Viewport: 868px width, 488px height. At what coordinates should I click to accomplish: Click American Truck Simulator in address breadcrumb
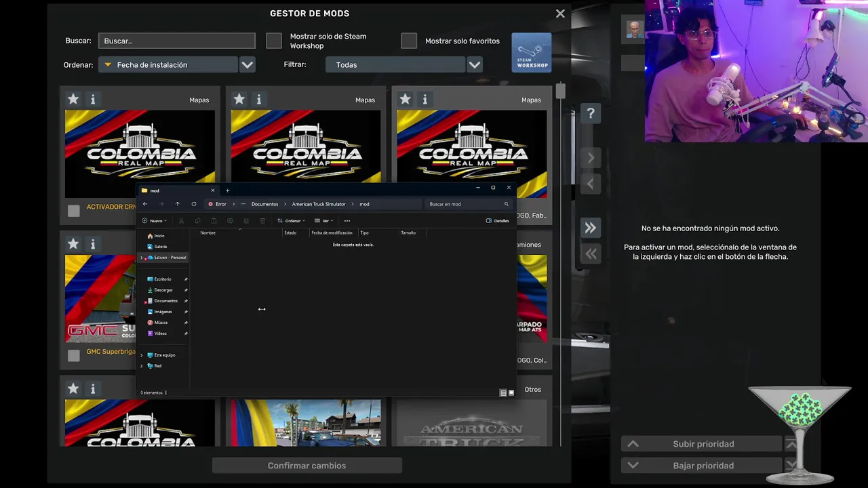[x=319, y=204]
